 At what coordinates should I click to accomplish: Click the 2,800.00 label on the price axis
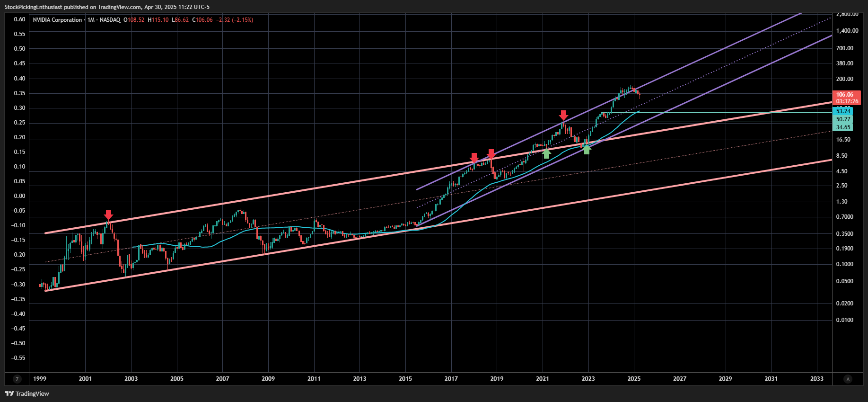pos(847,15)
